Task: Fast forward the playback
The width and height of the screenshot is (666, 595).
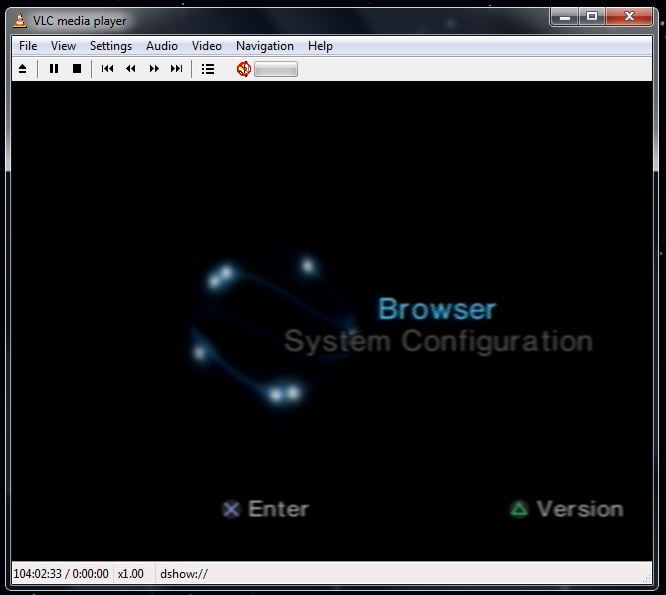Action: coord(154,69)
